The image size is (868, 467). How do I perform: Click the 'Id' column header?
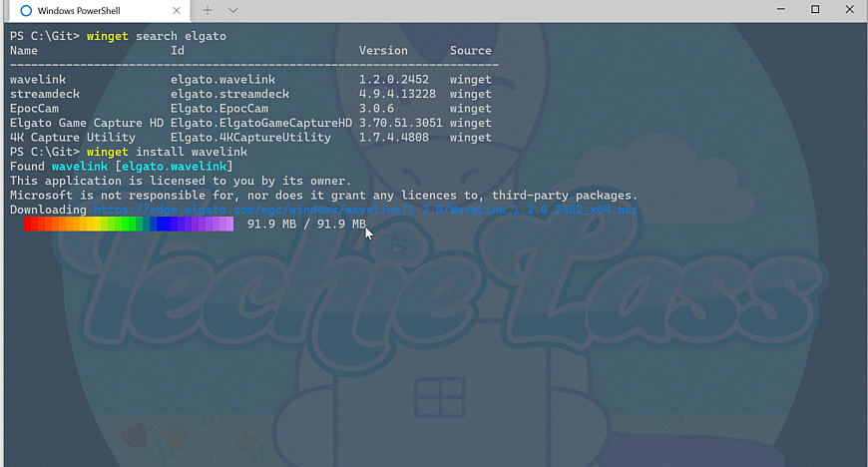click(178, 51)
